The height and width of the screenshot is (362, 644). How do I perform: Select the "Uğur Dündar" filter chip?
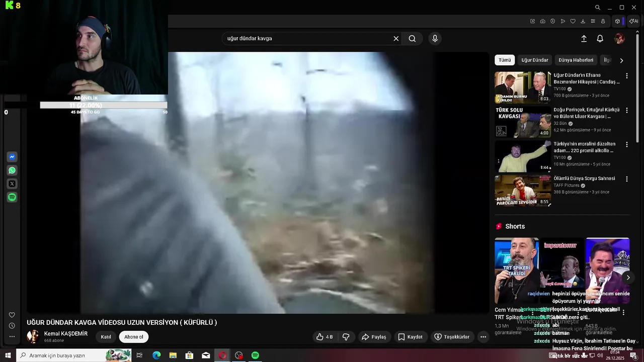535,60
